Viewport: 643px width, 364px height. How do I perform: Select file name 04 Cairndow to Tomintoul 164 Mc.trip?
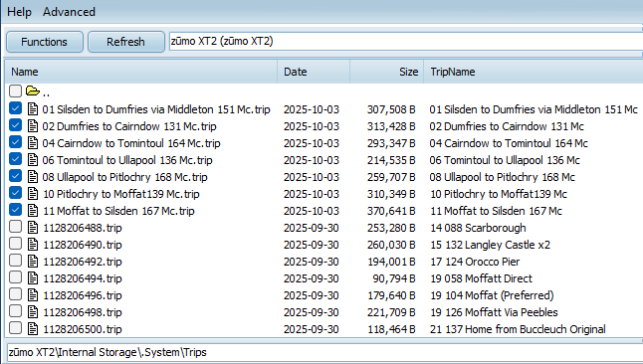pos(131,143)
